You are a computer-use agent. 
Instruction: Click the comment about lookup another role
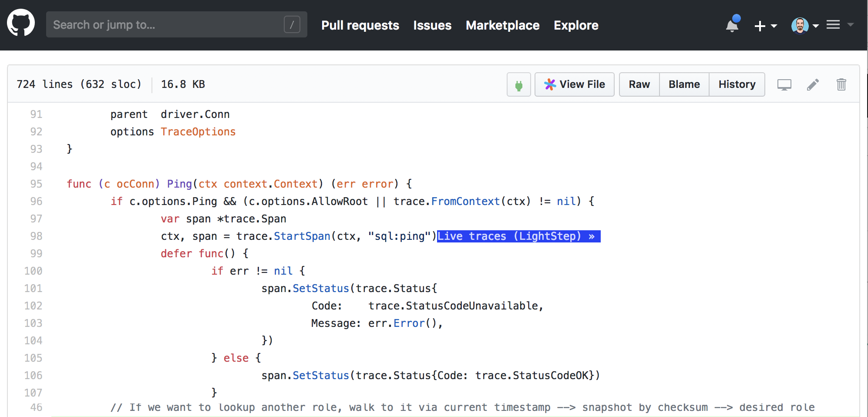coord(462,407)
